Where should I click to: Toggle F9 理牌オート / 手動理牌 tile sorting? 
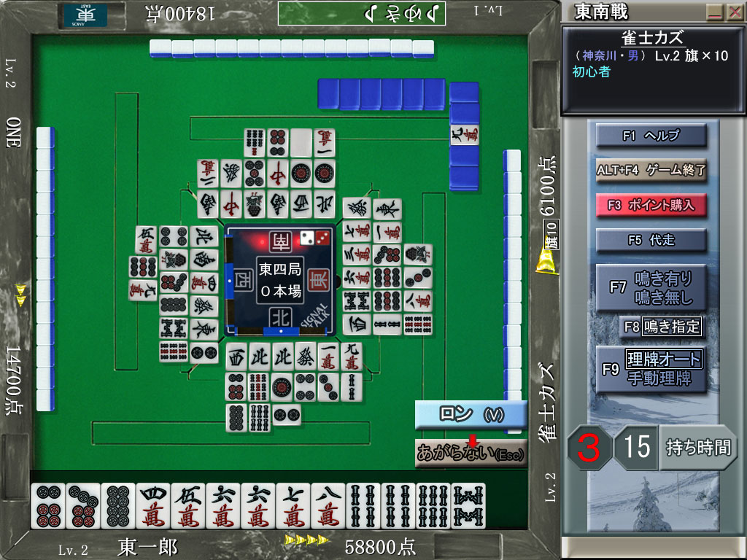point(651,369)
